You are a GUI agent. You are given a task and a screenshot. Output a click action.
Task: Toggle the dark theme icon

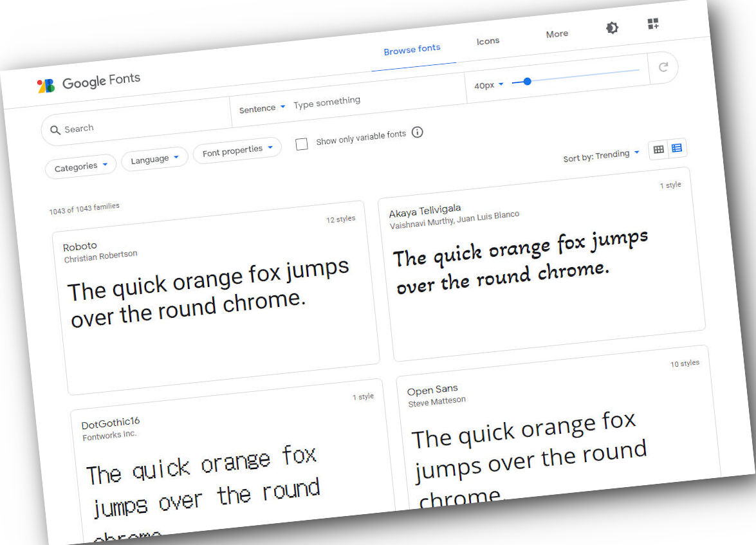point(612,28)
